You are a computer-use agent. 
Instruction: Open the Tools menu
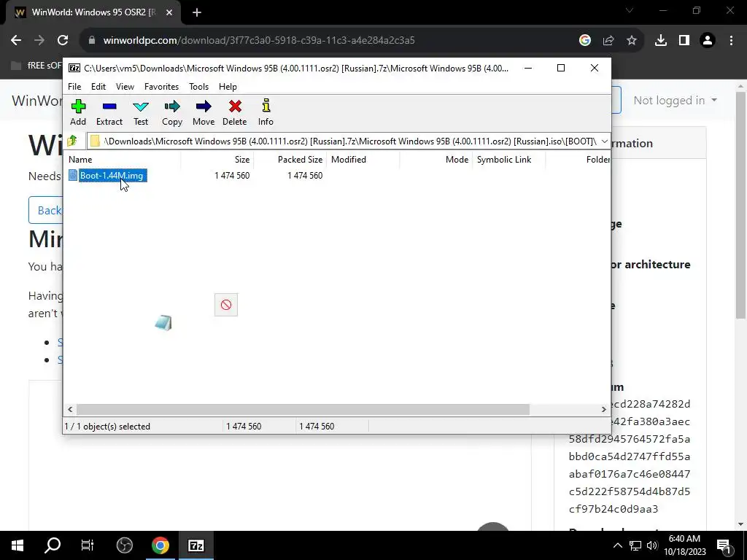(198, 87)
